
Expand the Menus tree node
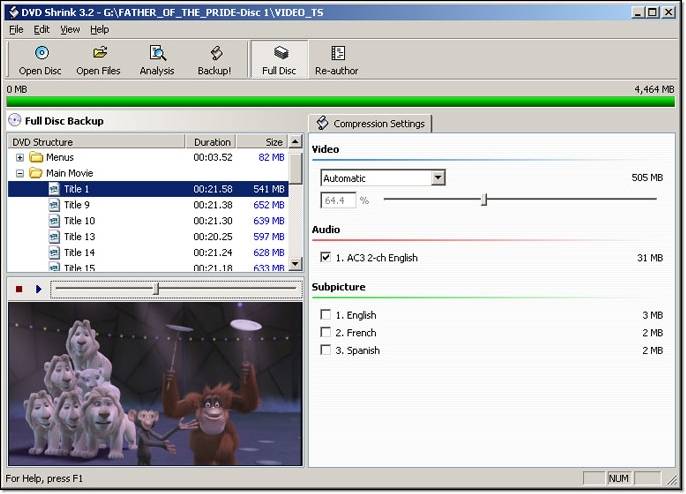click(x=20, y=157)
